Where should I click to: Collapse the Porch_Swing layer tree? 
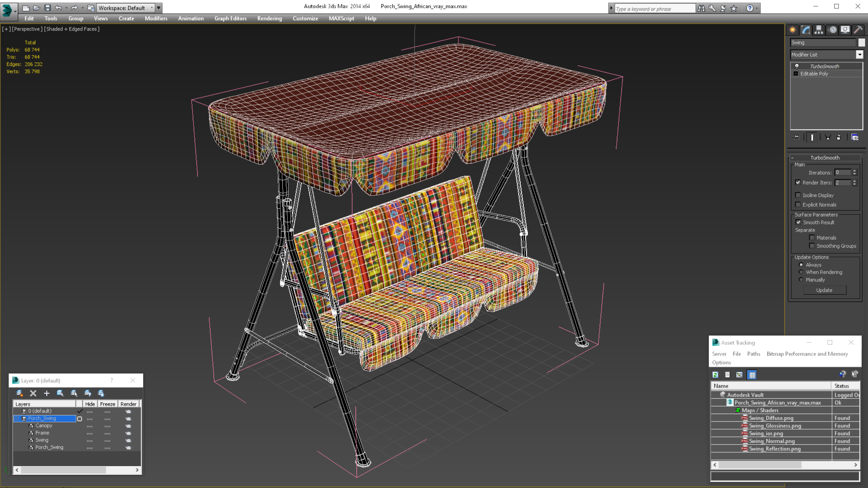click(17, 418)
